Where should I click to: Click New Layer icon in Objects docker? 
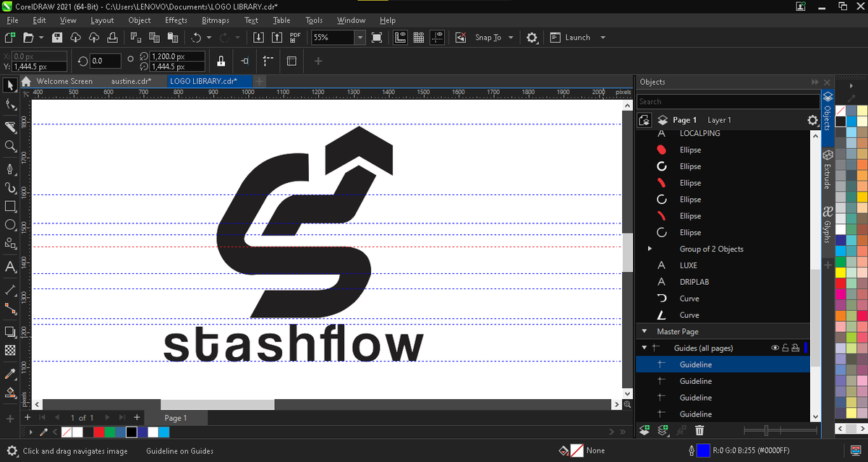tap(645, 430)
